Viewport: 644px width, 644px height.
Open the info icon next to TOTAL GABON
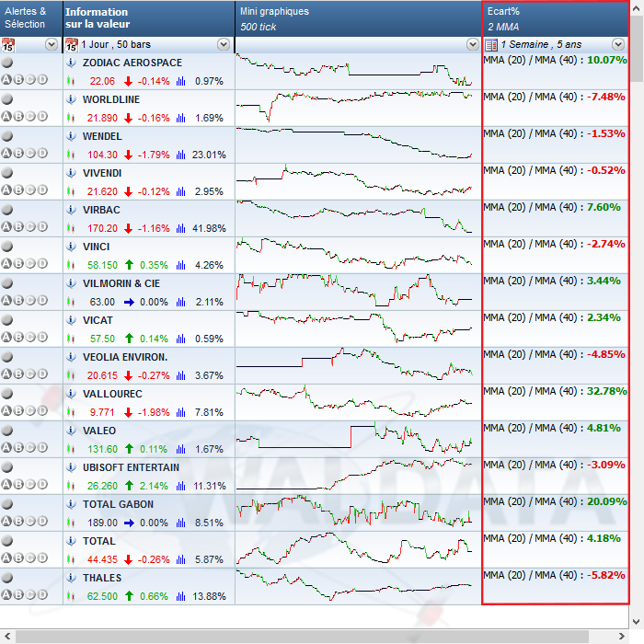[x=71, y=504]
